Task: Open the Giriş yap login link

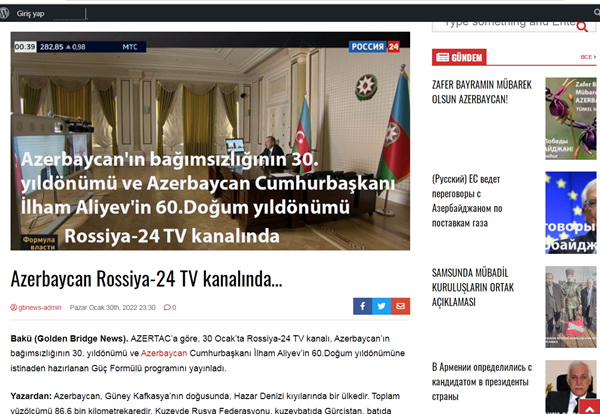Action: tap(30, 14)
